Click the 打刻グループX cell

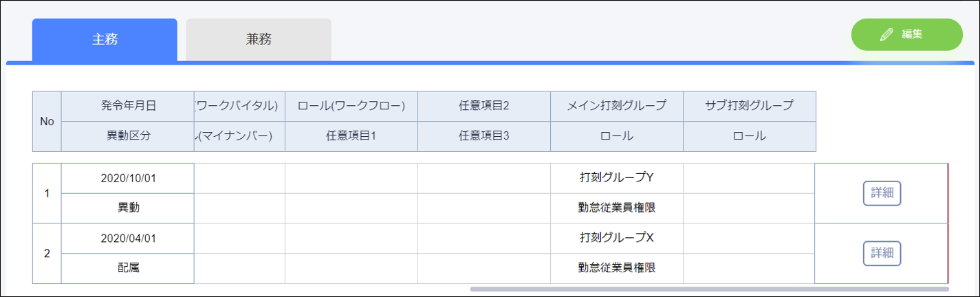616,238
